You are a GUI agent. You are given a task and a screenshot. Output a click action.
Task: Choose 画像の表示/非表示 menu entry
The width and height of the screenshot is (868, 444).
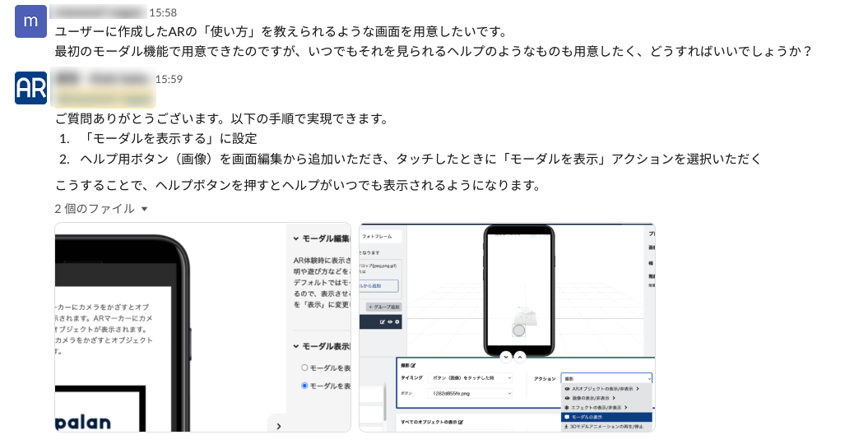[606, 398]
